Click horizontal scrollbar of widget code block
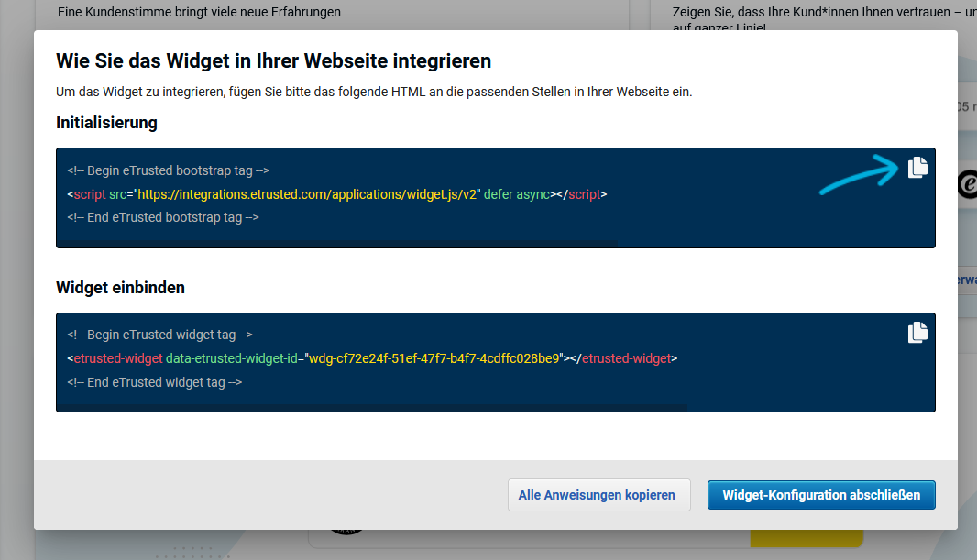The image size is (977, 560). pos(372,408)
